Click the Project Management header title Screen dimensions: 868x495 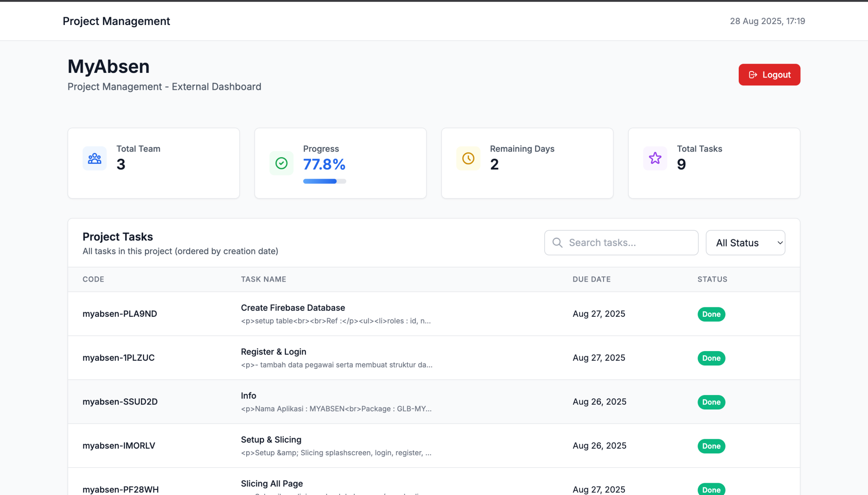tap(116, 21)
